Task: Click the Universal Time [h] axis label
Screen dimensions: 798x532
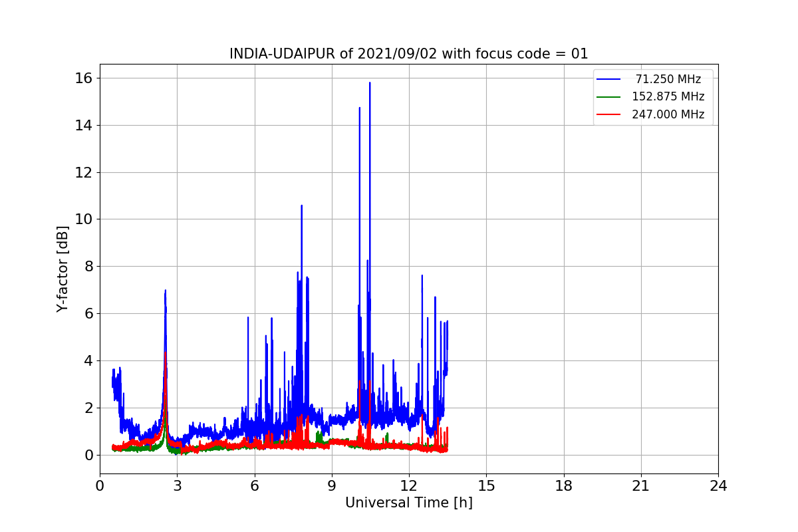Action: tap(408, 503)
